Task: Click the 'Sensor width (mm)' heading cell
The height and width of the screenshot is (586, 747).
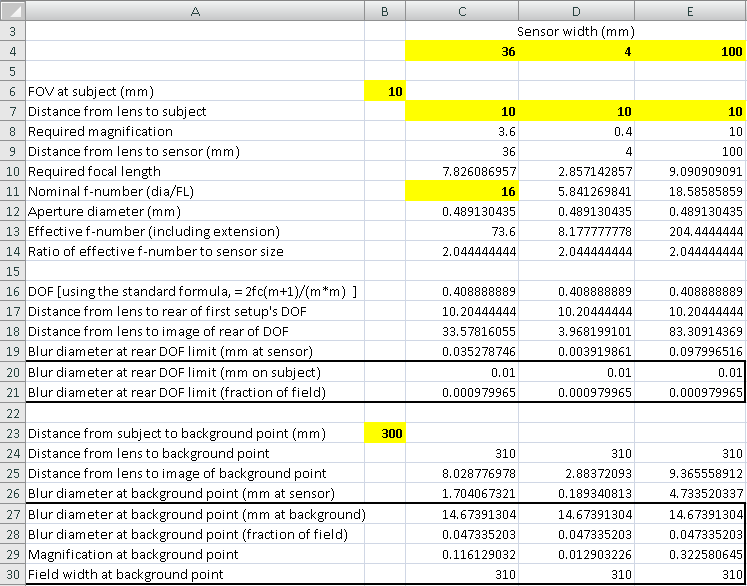Action: pos(576,31)
